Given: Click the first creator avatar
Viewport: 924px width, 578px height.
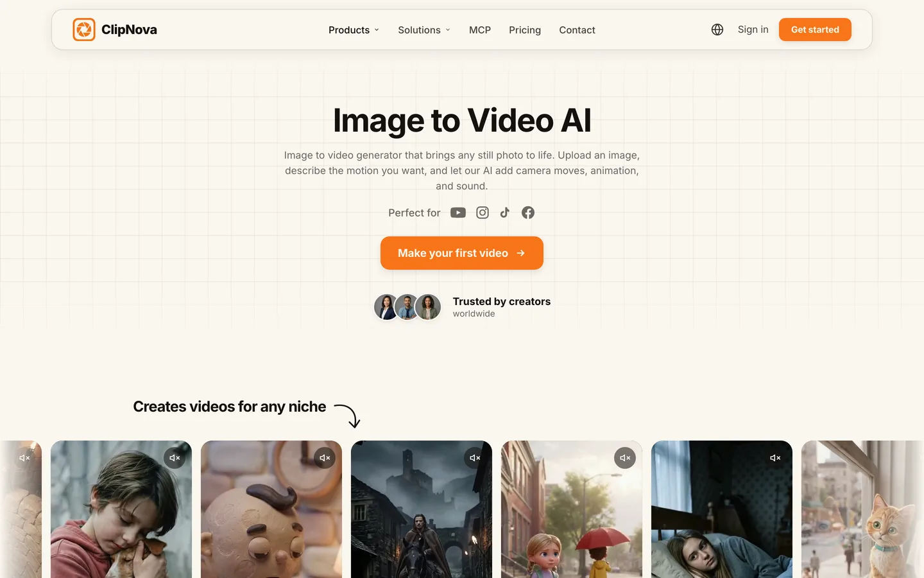Looking at the screenshot, I should tap(386, 307).
